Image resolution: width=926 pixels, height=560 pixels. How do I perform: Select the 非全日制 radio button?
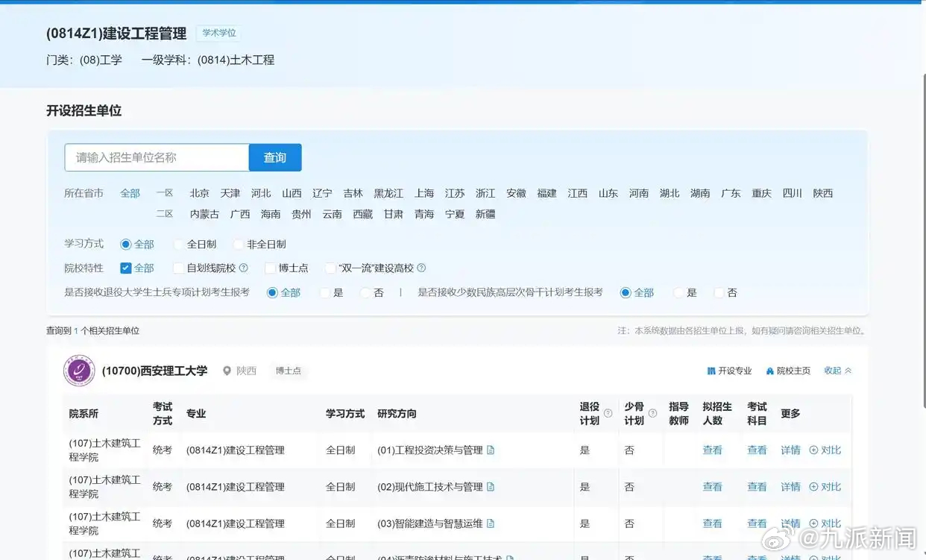tap(239, 244)
